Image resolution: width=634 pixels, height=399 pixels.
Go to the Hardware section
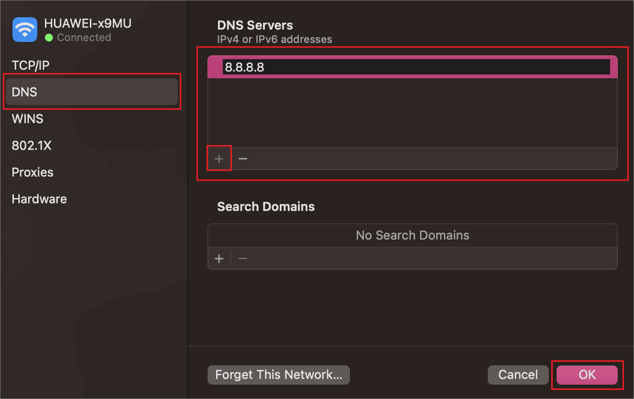tap(39, 199)
